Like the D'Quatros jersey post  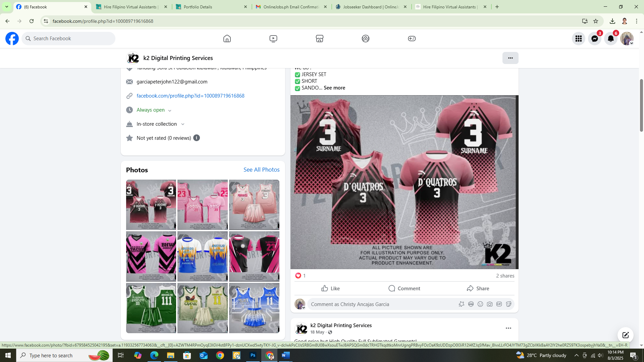point(331,288)
